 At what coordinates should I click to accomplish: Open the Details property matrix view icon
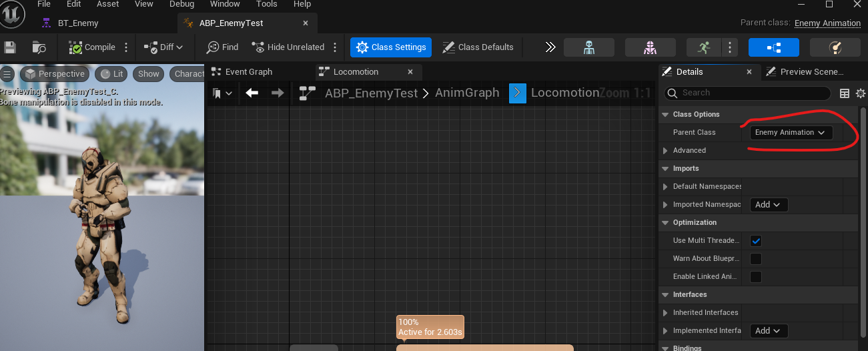point(844,93)
